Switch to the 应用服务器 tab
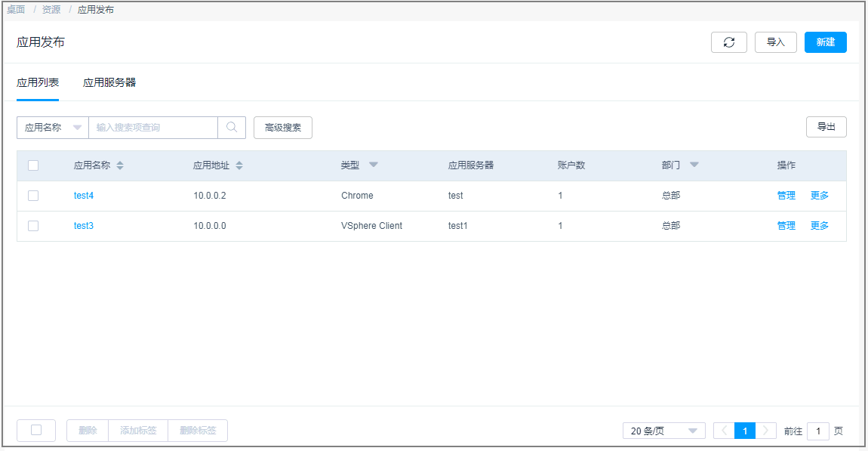868x451 pixels. (109, 82)
